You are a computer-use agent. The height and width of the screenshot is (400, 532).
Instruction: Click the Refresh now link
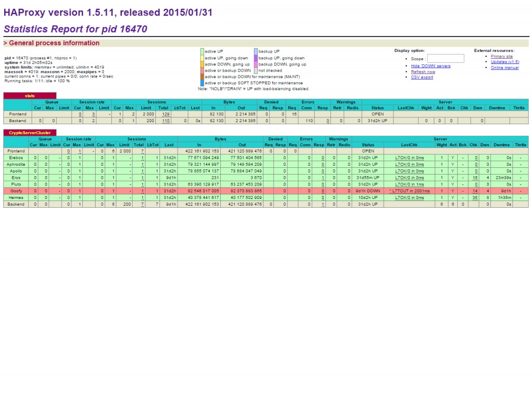coord(423,72)
